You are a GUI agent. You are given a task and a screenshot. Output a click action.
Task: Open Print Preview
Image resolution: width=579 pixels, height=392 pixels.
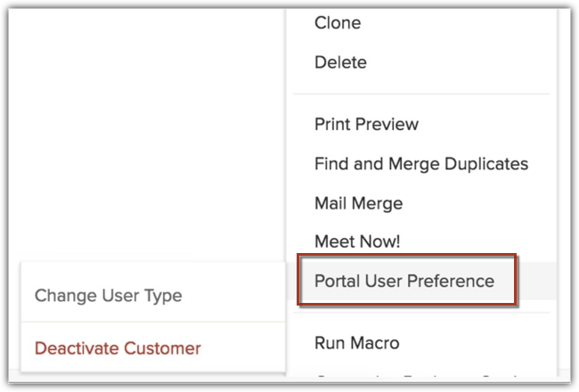(366, 124)
